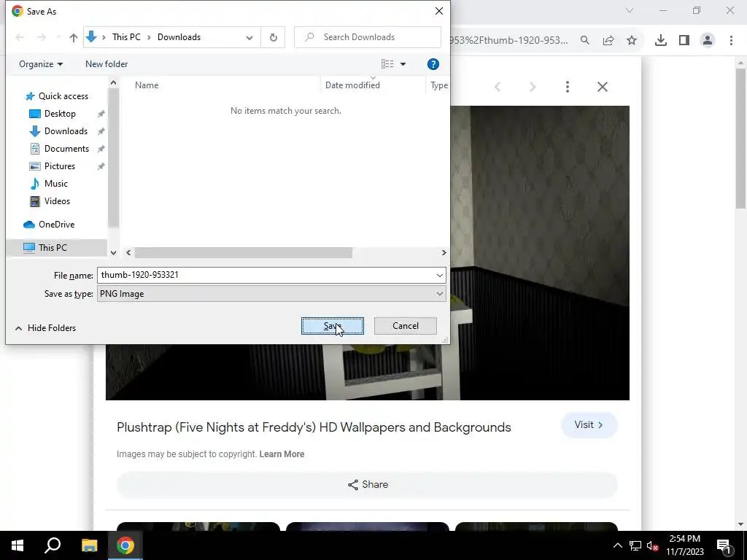Screen dimensions: 747x560
Task: Go up one folder level
Action: click(x=74, y=37)
